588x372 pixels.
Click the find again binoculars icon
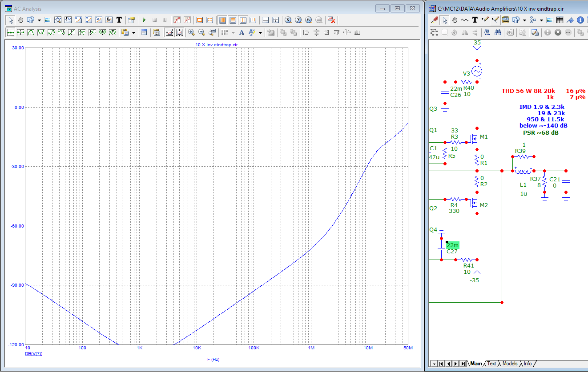(x=498, y=32)
